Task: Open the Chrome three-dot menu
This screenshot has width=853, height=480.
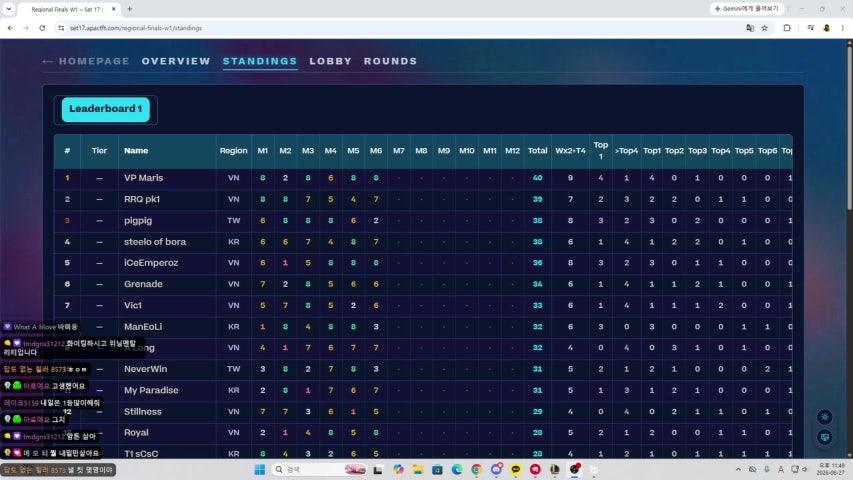Action: (x=843, y=28)
